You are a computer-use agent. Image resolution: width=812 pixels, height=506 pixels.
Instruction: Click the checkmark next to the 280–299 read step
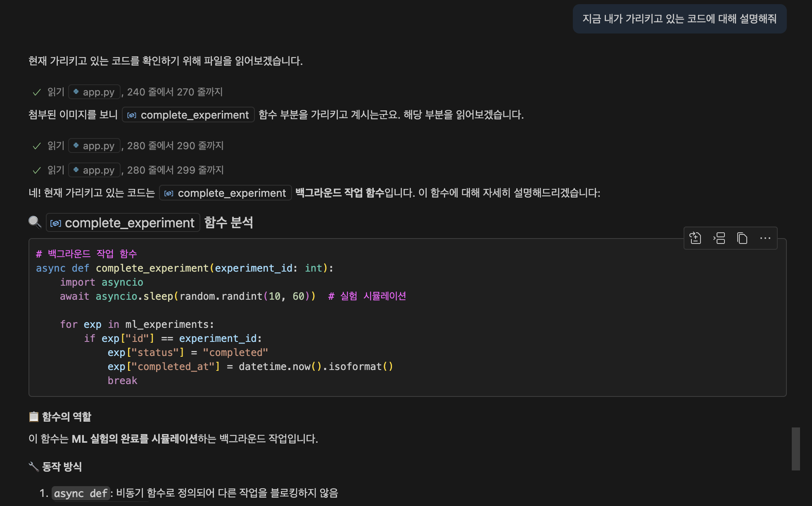pyautogui.click(x=37, y=170)
